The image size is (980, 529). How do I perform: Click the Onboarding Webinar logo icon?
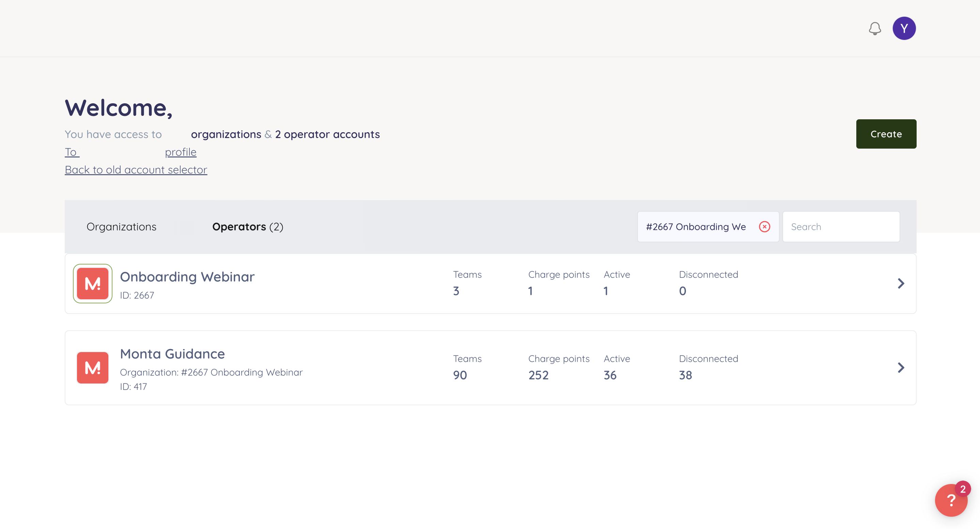point(92,284)
